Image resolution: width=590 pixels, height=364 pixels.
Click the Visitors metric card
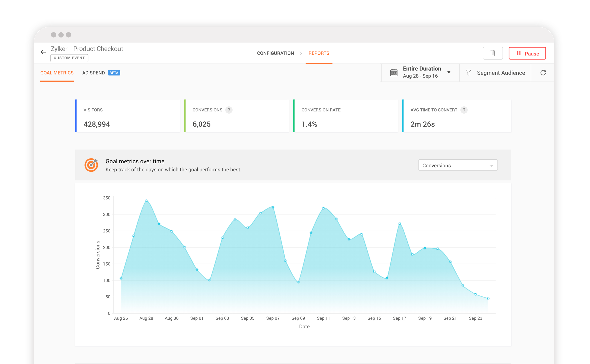pos(128,116)
